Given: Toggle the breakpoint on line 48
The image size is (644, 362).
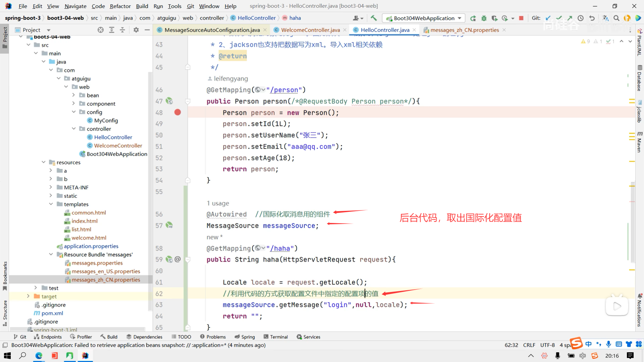Looking at the screenshot, I should pyautogui.click(x=177, y=113).
